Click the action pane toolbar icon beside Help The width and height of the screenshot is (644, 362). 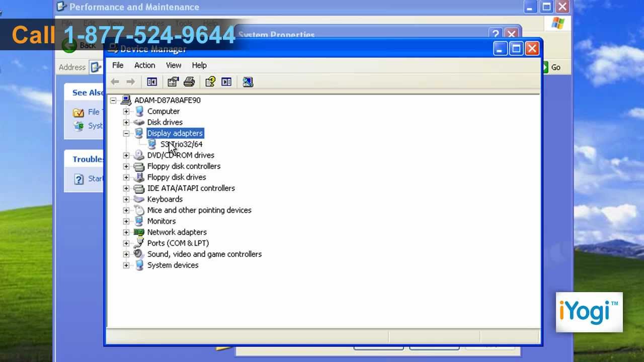point(226,81)
